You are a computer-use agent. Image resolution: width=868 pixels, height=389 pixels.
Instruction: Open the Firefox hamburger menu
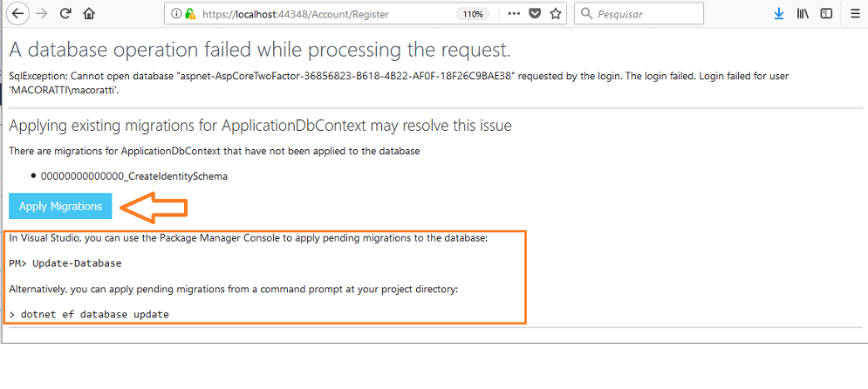coord(855,14)
